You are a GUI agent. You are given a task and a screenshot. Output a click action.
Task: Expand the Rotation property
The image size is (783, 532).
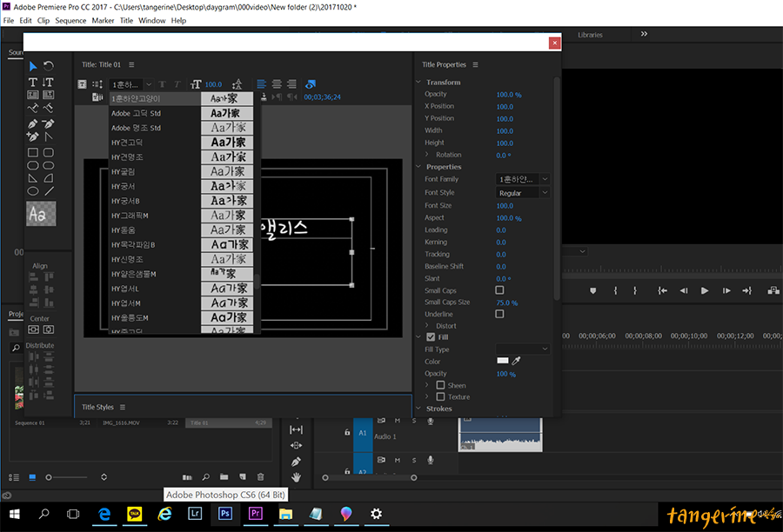pyautogui.click(x=427, y=155)
